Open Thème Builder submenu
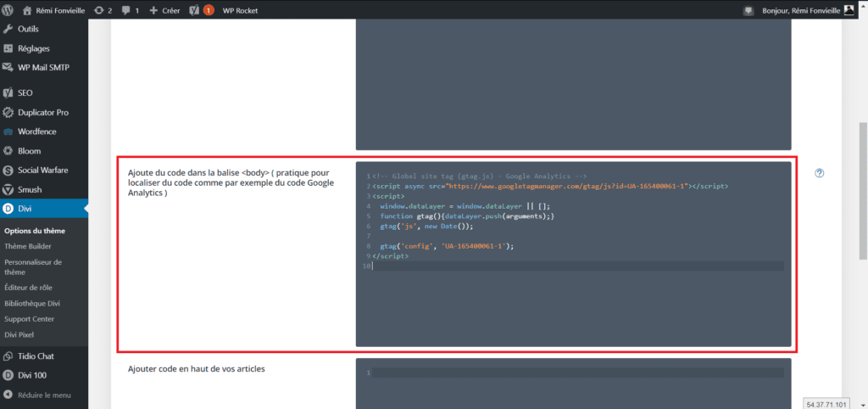This screenshot has height=409, width=868. click(28, 246)
